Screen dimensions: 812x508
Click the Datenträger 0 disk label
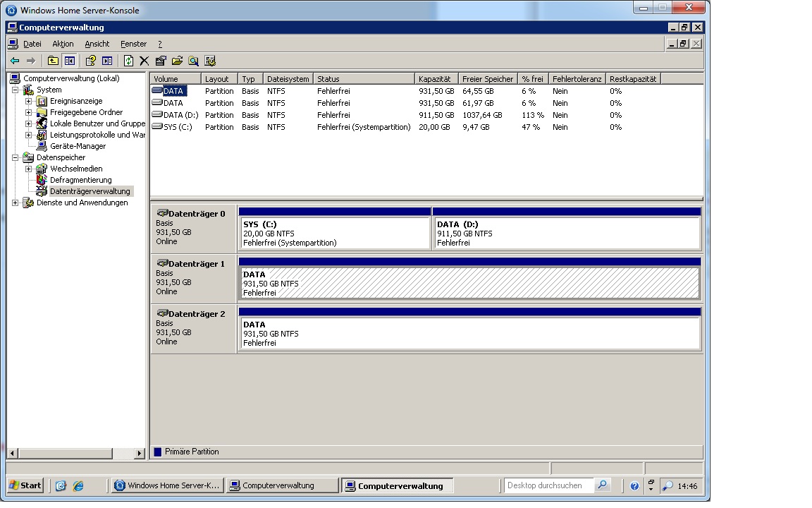(x=194, y=228)
